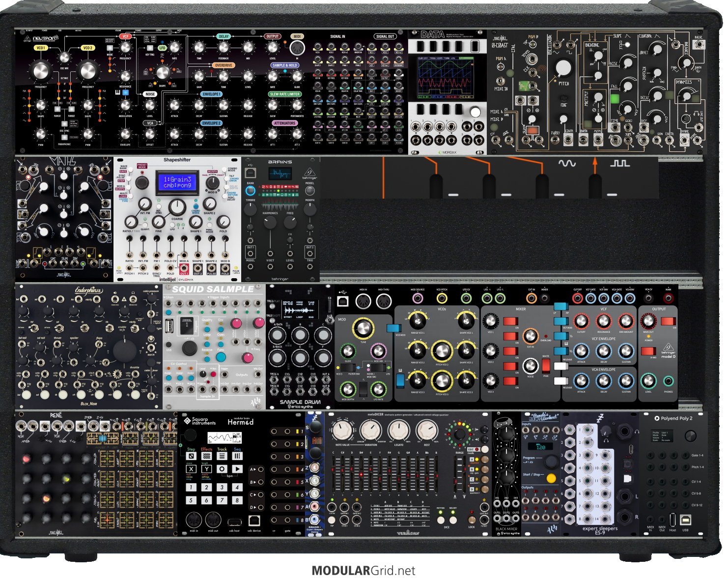Click the meloDICER LOCK button
Screen dimensions: 728x581
coord(472,519)
